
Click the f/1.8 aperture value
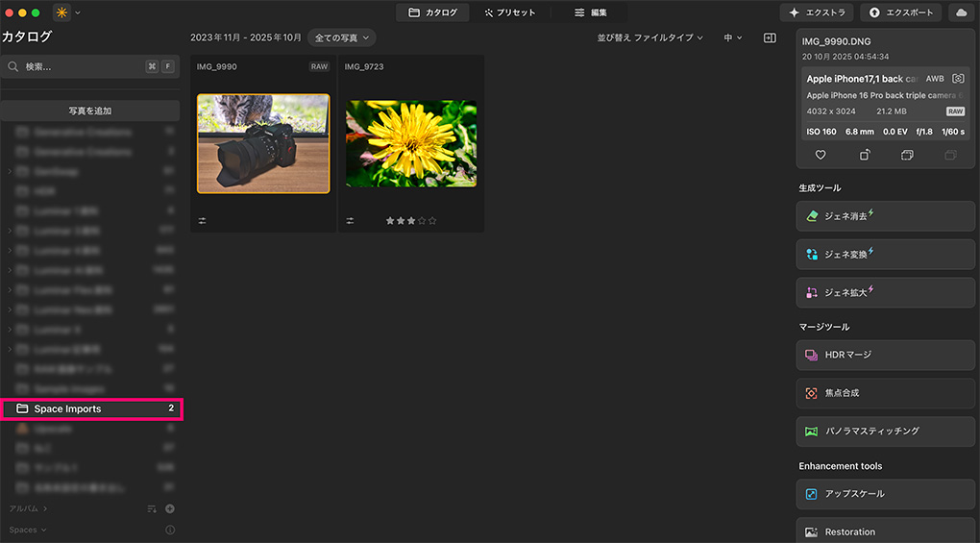pyautogui.click(x=924, y=132)
